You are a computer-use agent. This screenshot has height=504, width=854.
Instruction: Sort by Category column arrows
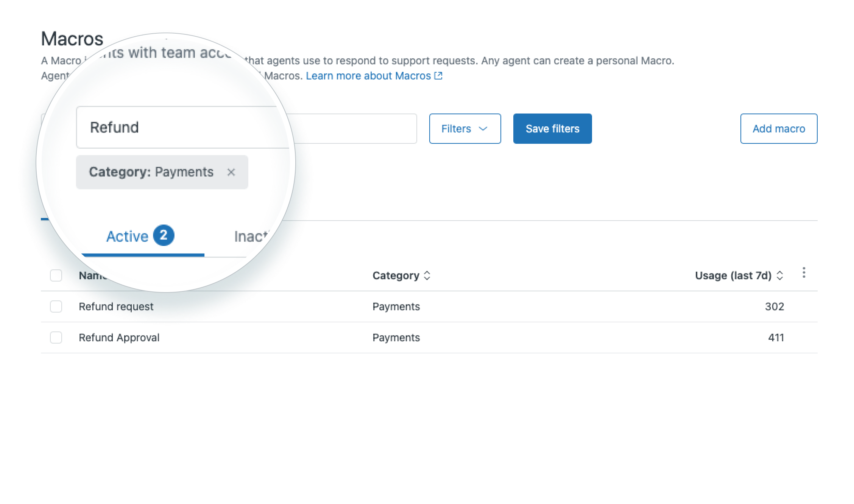(427, 275)
